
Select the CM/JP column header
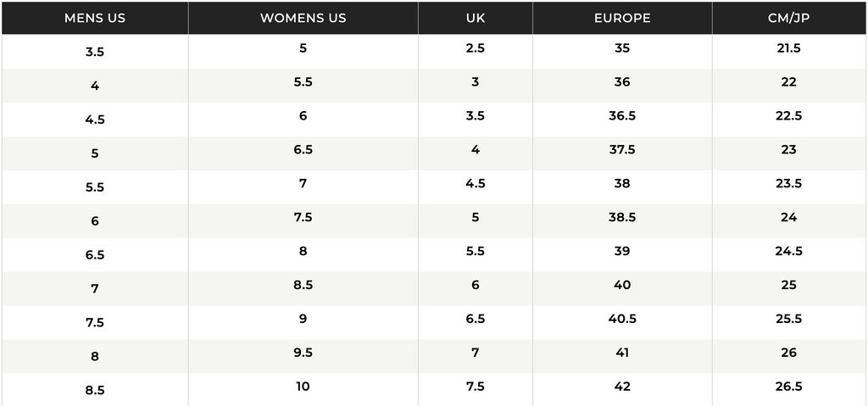pyautogui.click(x=789, y=18)
